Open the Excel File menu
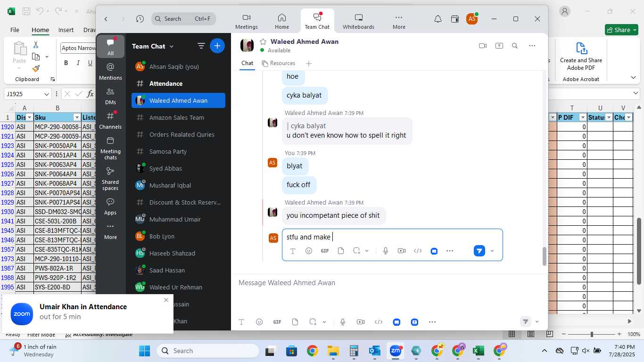The width and height of the screenshot is (644, 362). pyautogui.click(x=15, y=30)
